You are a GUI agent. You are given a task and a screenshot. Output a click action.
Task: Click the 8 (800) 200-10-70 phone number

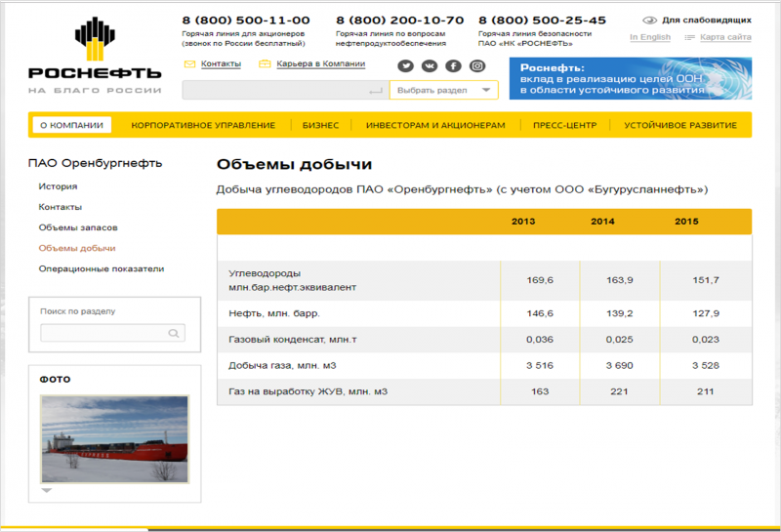[x=400, y=20]
